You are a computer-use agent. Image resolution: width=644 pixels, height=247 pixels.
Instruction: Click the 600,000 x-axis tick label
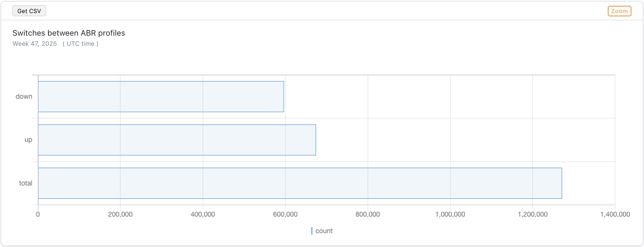[285, 214]
